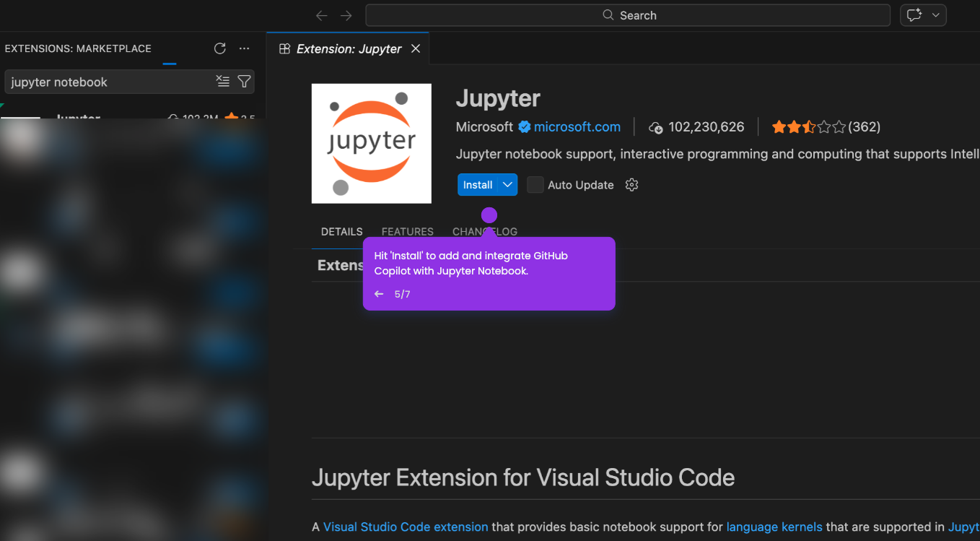Close the Extension: Jupyter tab
Screen dimensions: 980x541
tap(416, 48)
